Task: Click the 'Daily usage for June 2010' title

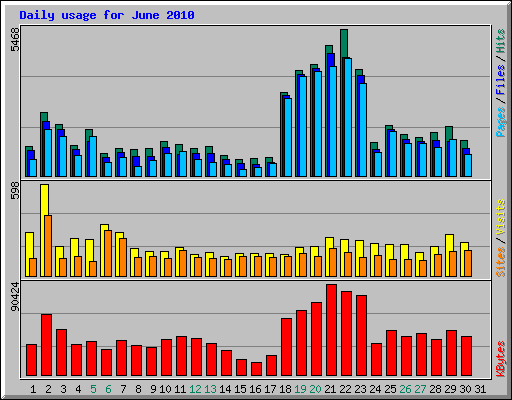Action: [107, 15]
